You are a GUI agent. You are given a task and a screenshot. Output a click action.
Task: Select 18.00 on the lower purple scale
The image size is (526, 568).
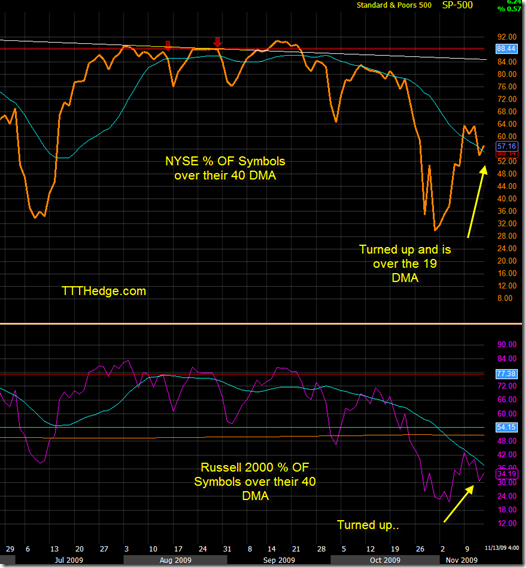(507, 509)
